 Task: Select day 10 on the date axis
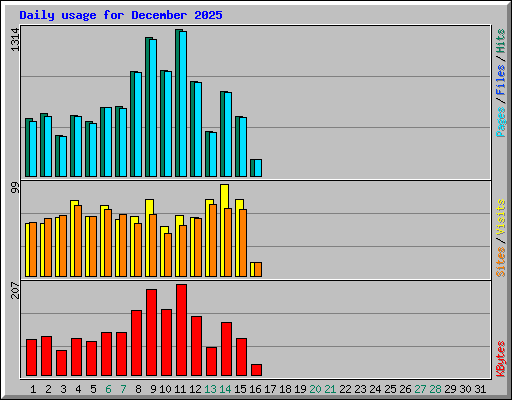pyautogui.click(x=165, y=389)
